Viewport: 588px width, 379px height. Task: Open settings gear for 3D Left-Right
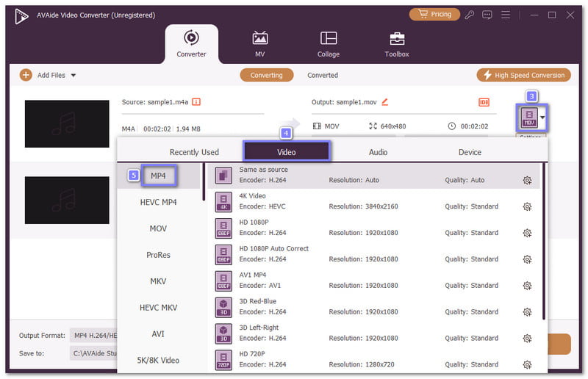click(527, 338)
